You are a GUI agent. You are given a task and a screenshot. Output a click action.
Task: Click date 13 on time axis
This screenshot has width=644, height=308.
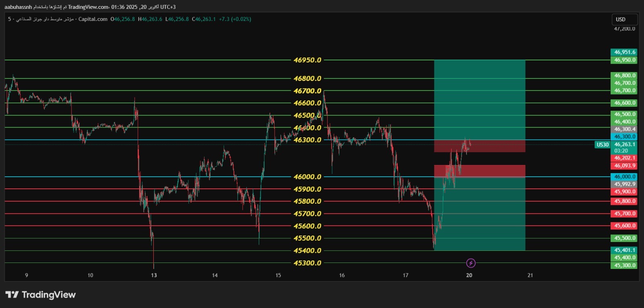pos(154,275)
